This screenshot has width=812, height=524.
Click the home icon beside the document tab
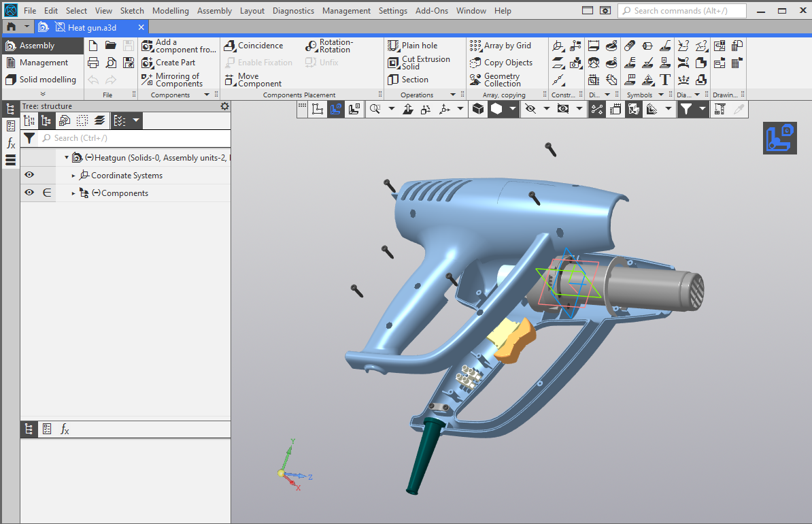pos(12,27)
